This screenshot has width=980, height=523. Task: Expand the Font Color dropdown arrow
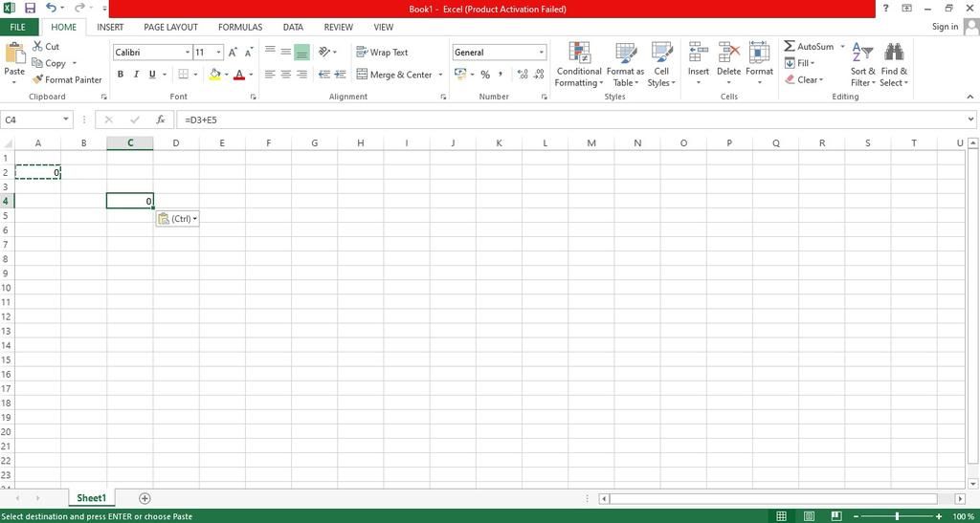pyautogui.click(x=251, y=75)
